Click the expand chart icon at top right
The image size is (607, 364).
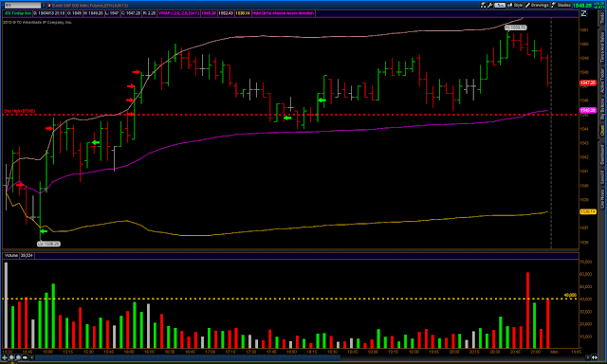(583, 13)
